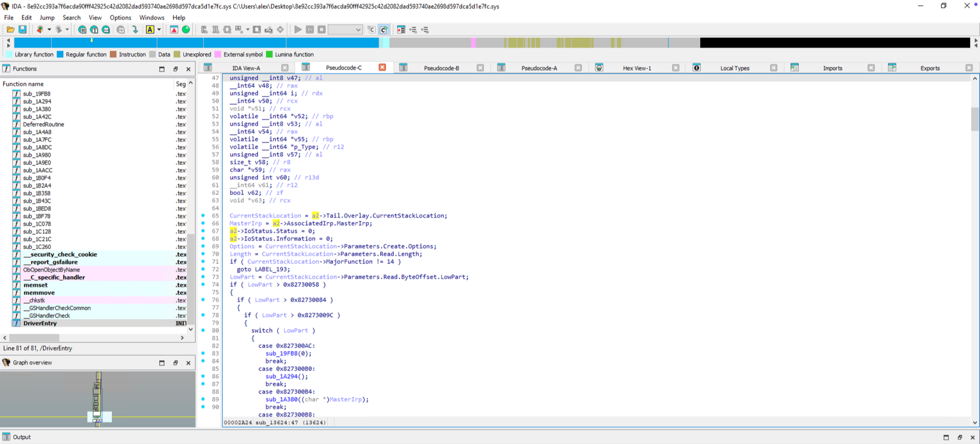980x444 pixels.
Task: Switch to the Hex View-1 tab
Action: pos(637,68)
